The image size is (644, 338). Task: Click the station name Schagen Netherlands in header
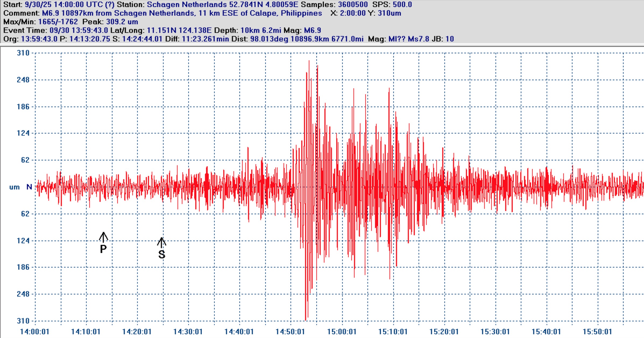point(187,5)
